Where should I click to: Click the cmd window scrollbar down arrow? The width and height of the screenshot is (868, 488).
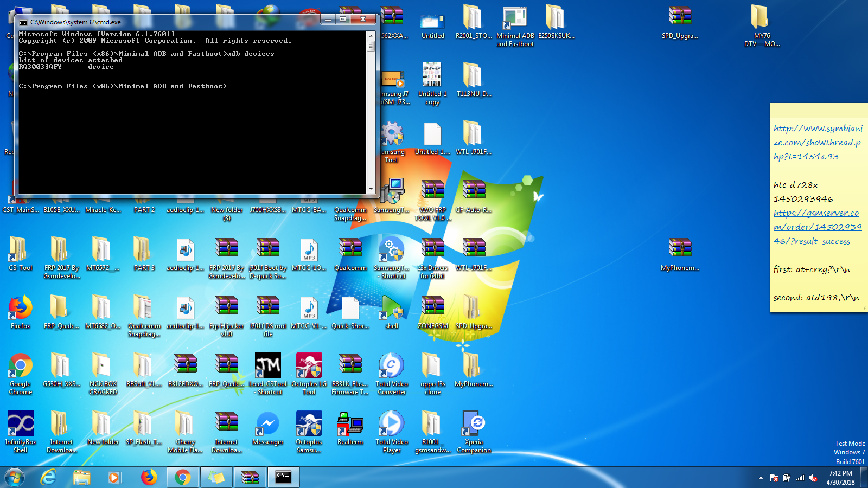coord(371,189)
